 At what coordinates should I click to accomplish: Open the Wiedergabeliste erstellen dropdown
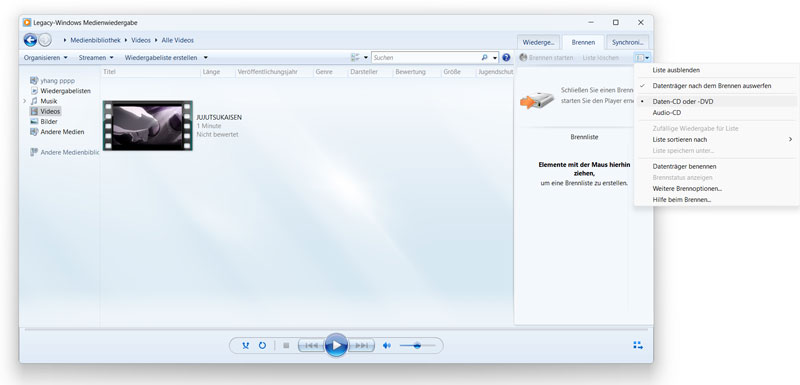166,58
